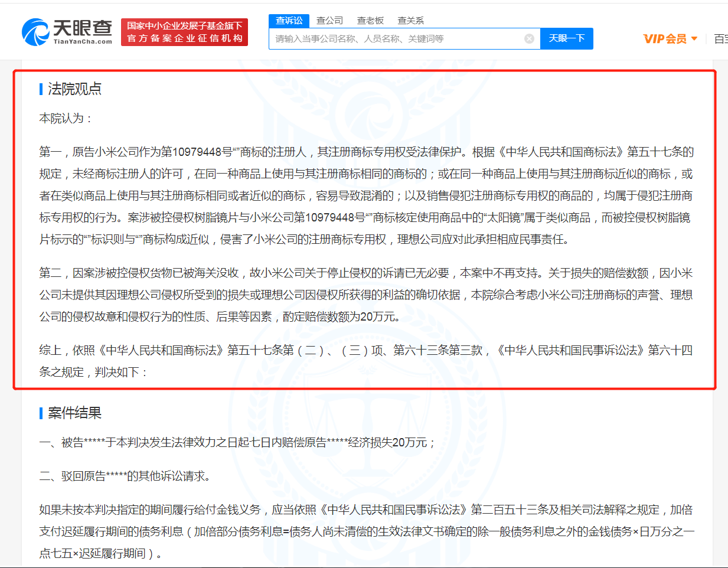Click the 天眼一下 search button
The height and width of the screenshot is (568, 728).
click(x=567, y=38)
